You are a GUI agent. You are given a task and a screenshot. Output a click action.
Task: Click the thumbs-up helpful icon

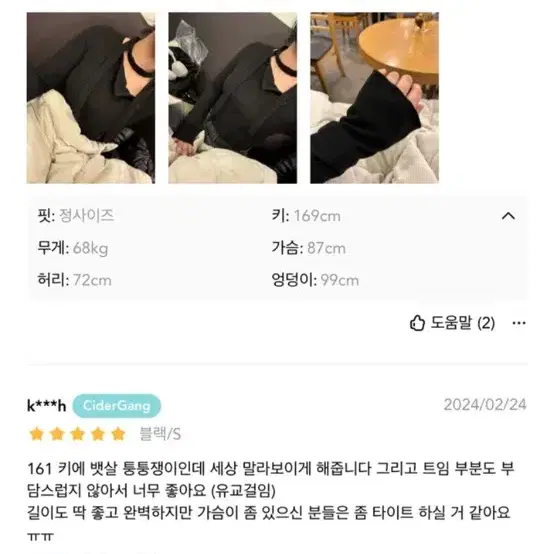point(417,323)
